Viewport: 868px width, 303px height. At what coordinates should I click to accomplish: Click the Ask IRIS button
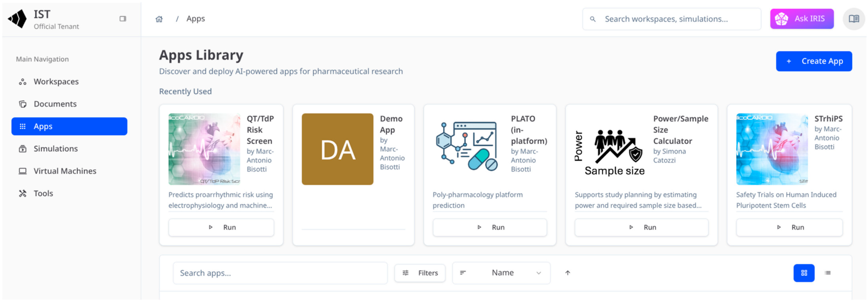802,19
